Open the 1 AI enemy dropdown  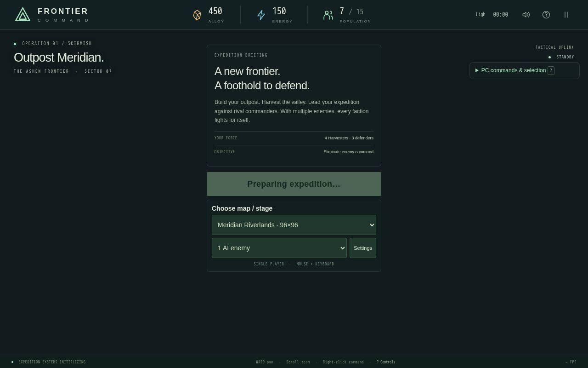click(279, 248)
